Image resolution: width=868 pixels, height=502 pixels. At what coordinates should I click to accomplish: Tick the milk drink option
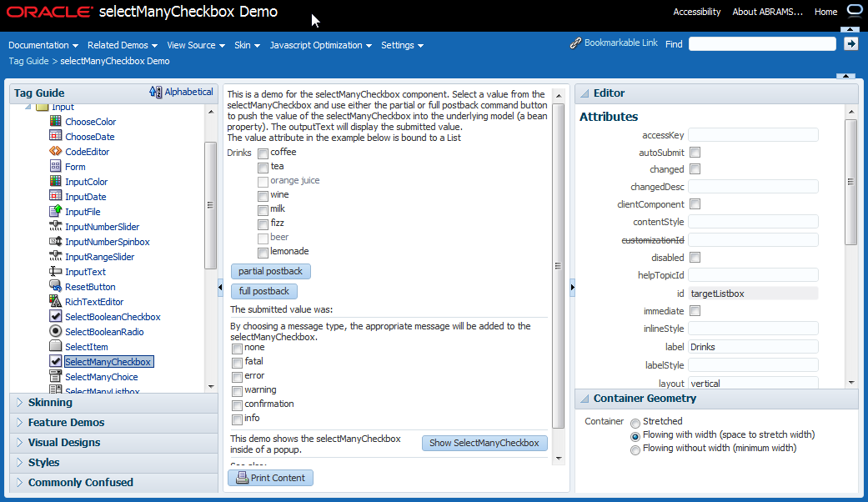pos(263,210)
